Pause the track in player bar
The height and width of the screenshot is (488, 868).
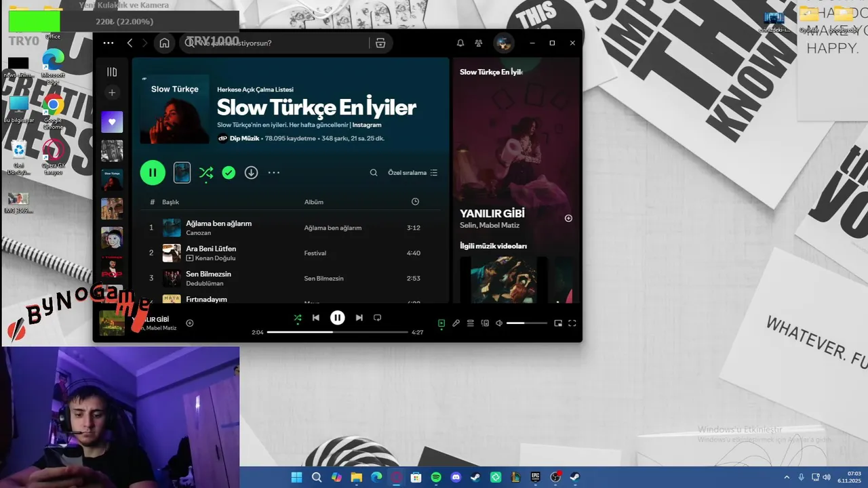pyautogui.click(x=337, y=317)
